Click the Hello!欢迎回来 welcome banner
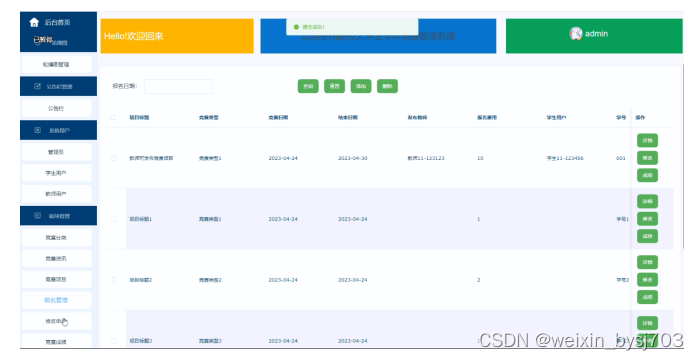 click(x=177, y=36)
